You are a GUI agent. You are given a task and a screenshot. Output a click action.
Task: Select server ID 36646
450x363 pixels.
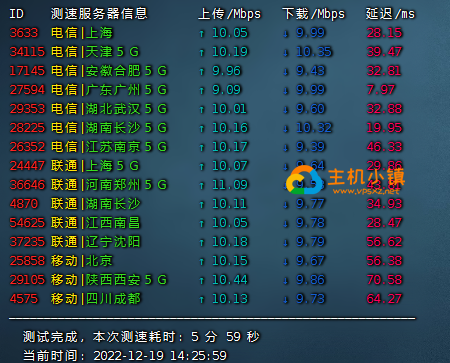27,185
